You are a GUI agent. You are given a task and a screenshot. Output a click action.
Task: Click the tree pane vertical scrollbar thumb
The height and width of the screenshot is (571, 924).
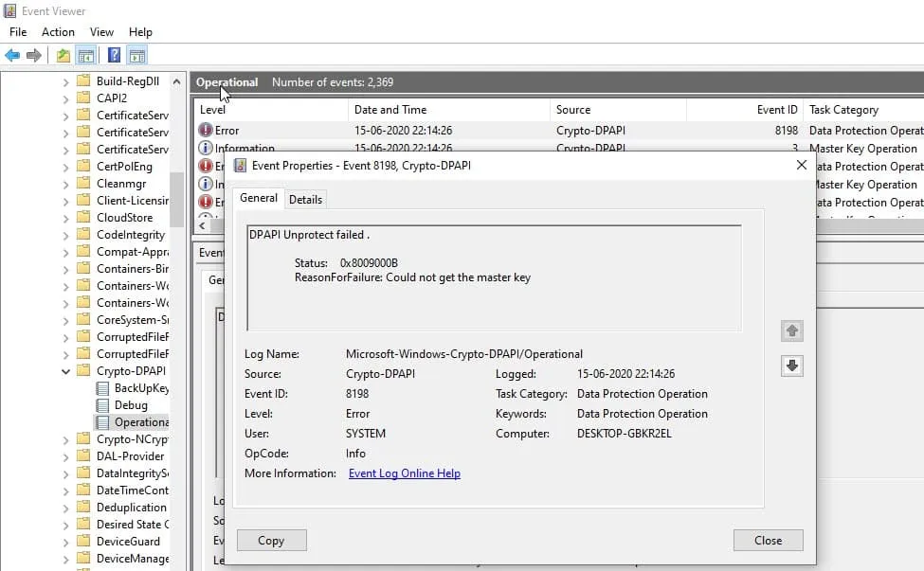176,199
